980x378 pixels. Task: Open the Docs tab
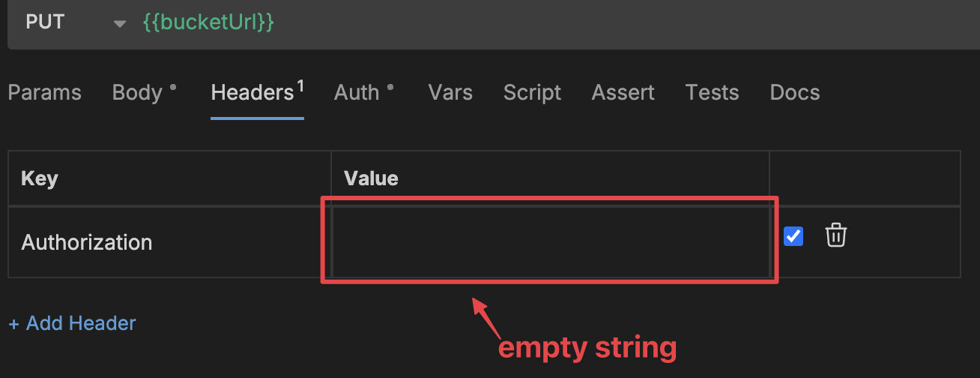pos(795,92)
